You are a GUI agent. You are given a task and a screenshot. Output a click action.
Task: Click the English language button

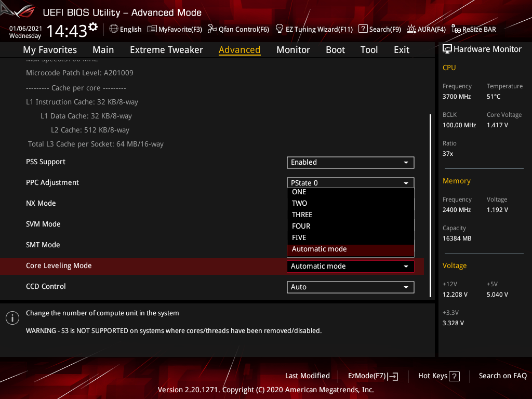pyautogui.click(x=126, y=29)
